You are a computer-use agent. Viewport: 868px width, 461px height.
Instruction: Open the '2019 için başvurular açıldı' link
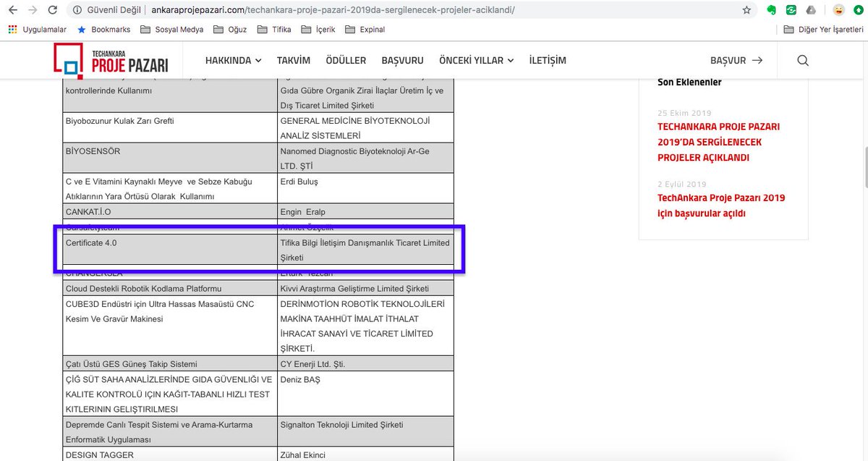[721, 206]
